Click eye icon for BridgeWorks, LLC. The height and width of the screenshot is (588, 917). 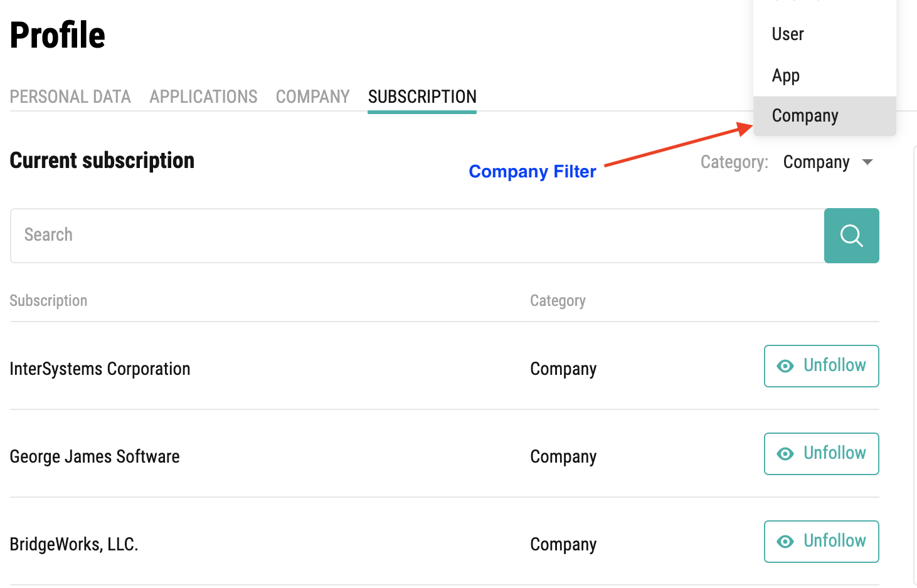pyautogui.click(x=785, y=542)
